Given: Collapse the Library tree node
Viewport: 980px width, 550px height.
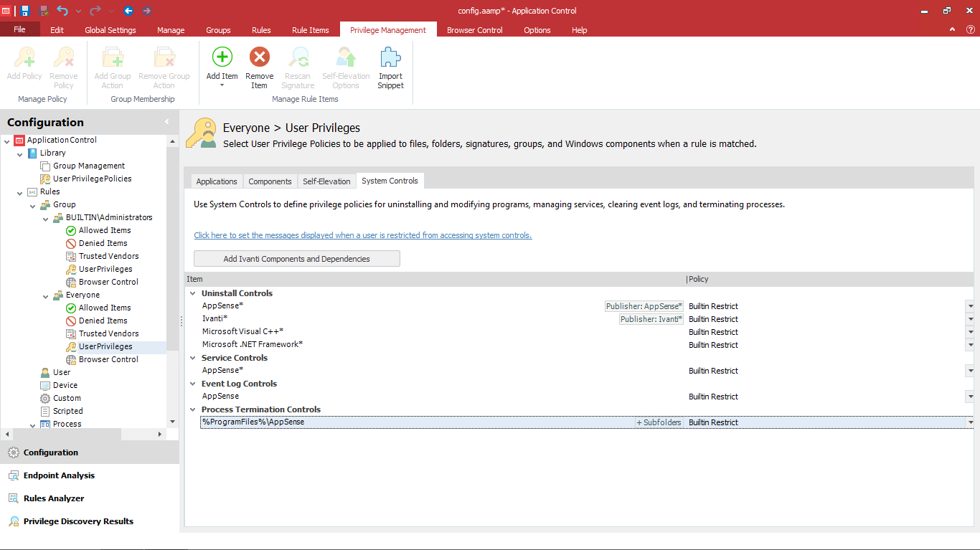Looking at the screenshot, I should (19, 153).
